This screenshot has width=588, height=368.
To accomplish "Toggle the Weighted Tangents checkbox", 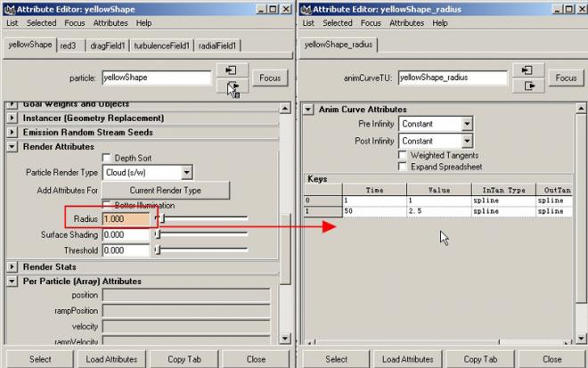I will [403, 155].
